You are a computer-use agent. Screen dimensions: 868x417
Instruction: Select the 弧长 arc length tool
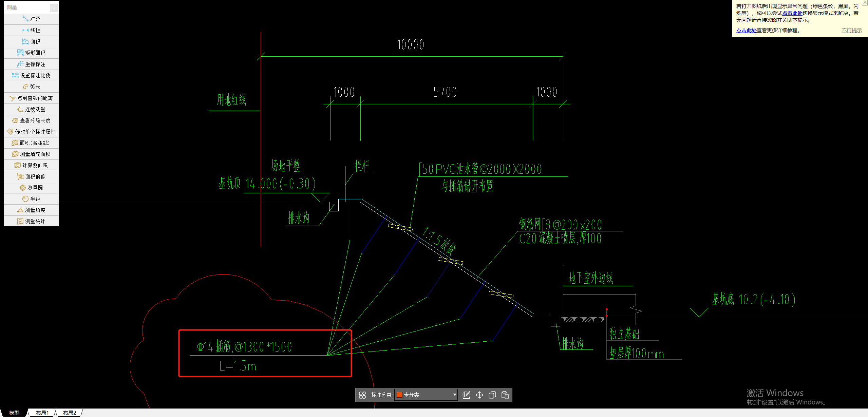[31, 87]
